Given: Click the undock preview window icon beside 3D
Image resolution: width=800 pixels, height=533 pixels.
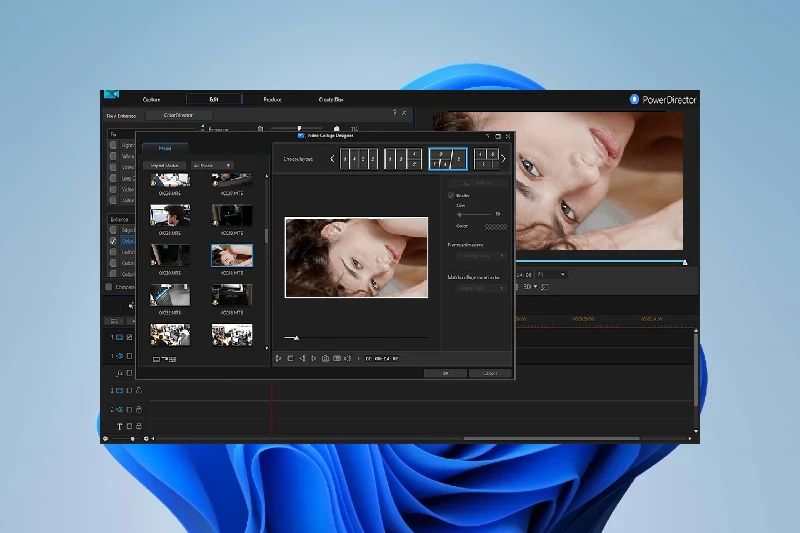Looking at the screenshot, I should pyautogui.click(x=545, y=287).
